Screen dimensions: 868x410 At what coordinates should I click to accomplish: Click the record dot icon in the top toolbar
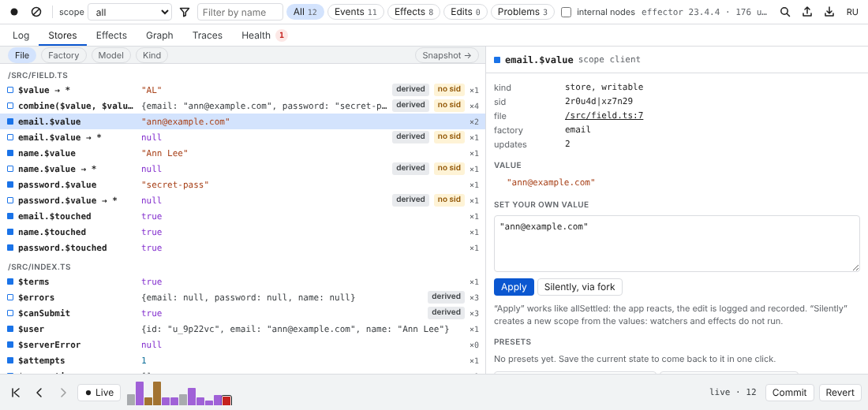click(14, 12)
